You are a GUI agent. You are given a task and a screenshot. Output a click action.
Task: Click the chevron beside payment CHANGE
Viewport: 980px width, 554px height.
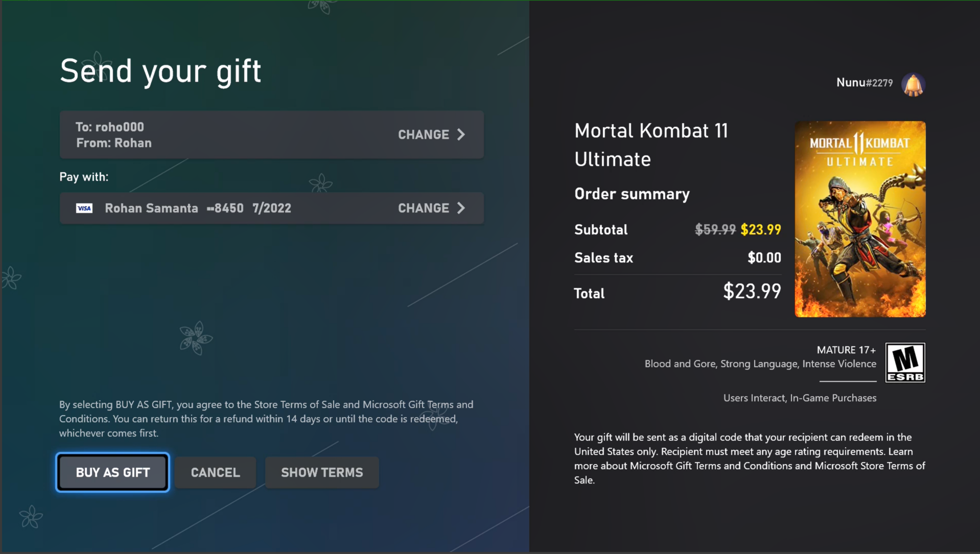click(x=461, y=208)
